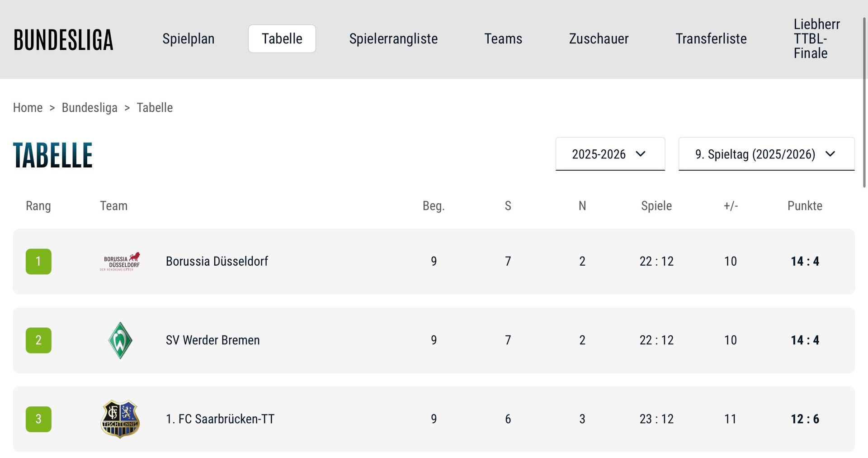
Task: Go to the Spielerrangliste tab
Action: click(x=393, y=39)
